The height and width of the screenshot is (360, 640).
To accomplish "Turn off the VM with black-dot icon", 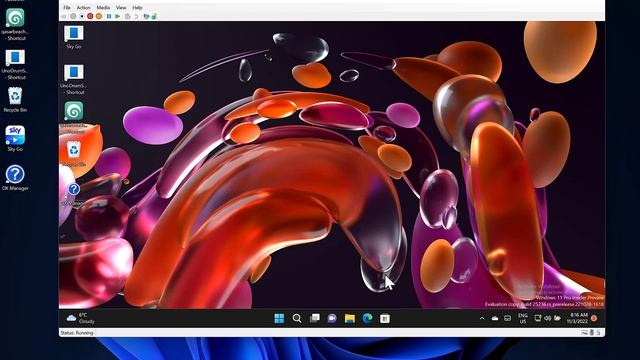I will pos(82,16).
